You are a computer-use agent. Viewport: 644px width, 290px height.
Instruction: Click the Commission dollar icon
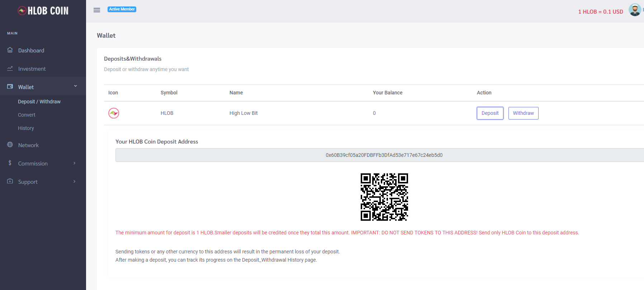tap(10, 163)
